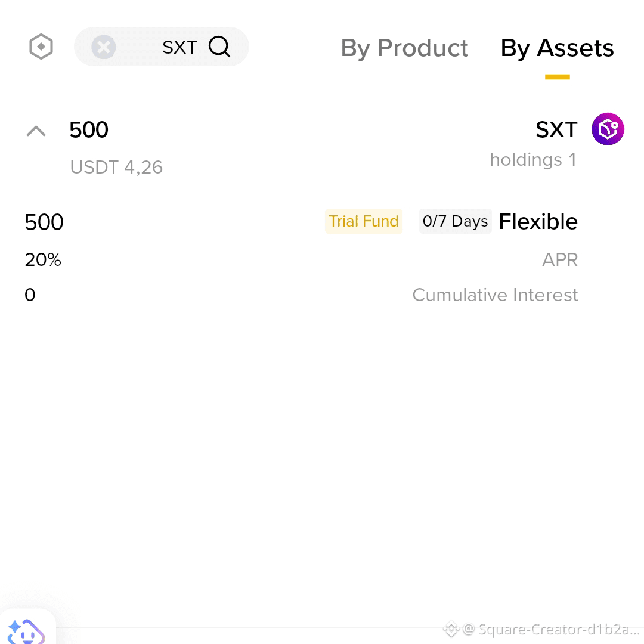Click the SXT search input field
Screen dimensions: 644x644
coord(162,47)
